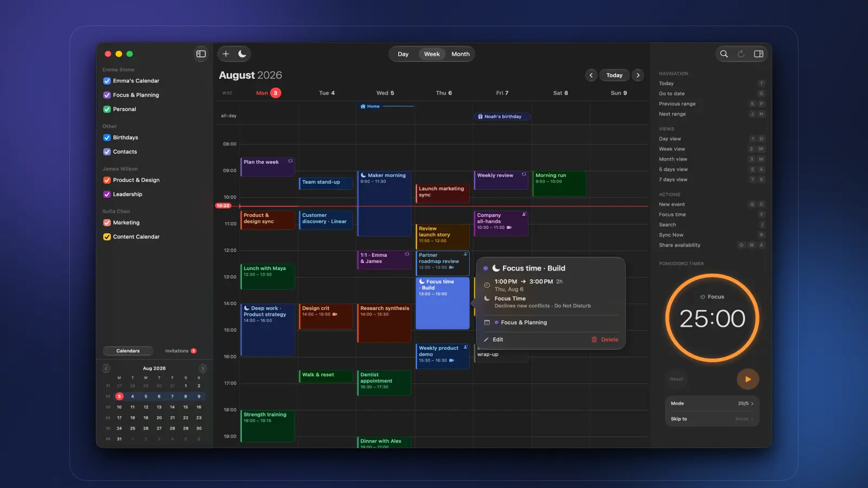Click the pencil Edit icon in popup

(x=486, y=339)
